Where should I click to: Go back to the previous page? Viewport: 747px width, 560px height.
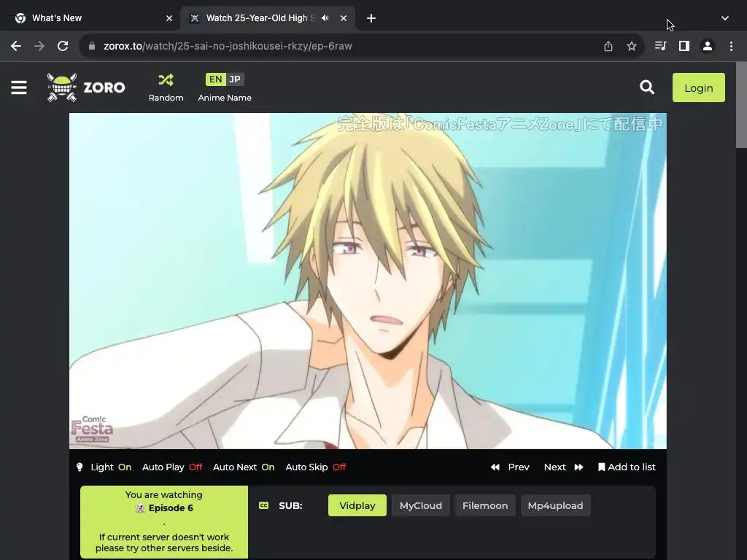click(16, 46)
